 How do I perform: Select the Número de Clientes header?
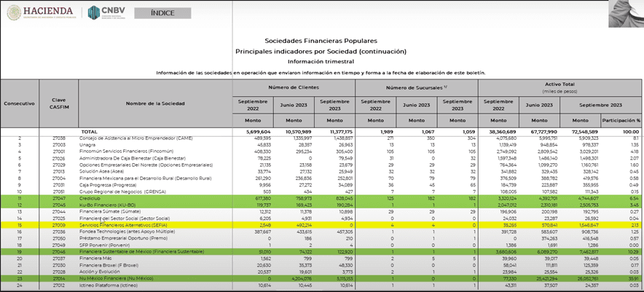tap(294, 87)
